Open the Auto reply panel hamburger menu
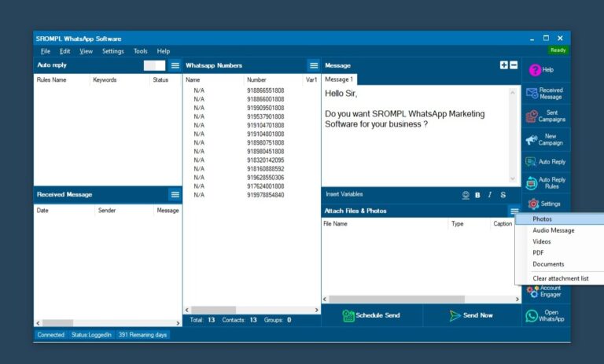The width and height of the screenshot is (604, 364). pyautogui.click(x=175, y=65)
